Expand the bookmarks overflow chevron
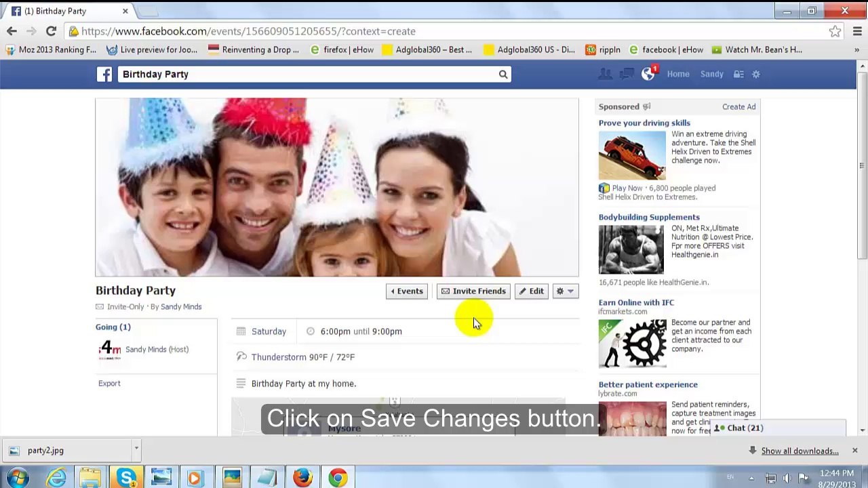 point(857,49)
